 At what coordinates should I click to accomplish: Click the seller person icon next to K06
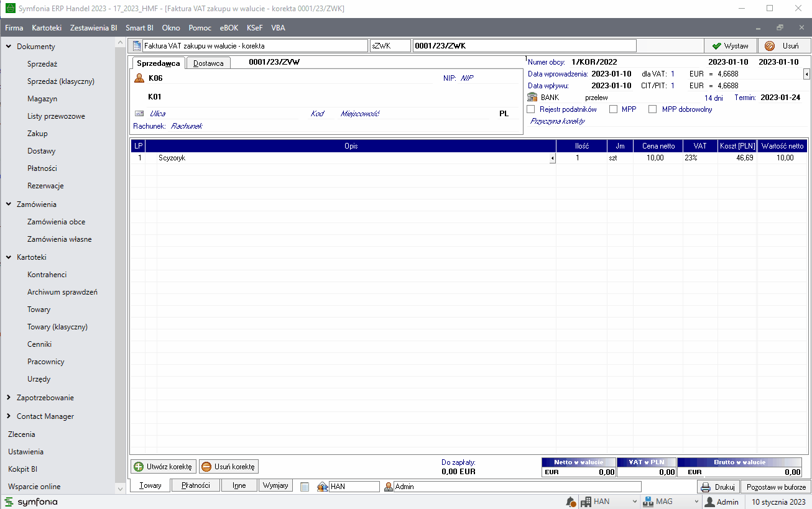[139, 78]
